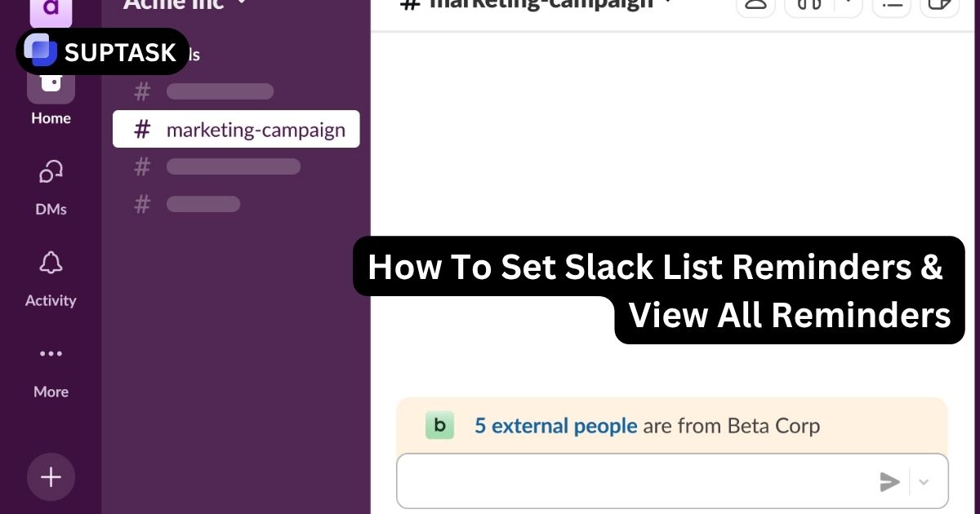
Task: Click the plus icon to create new
Action: (51, 476)
